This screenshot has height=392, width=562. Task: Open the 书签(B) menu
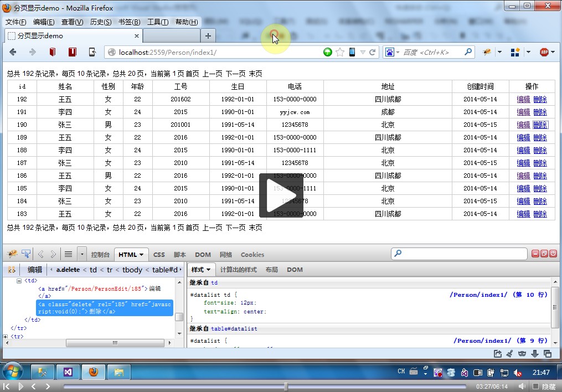[x=129, y=22]
